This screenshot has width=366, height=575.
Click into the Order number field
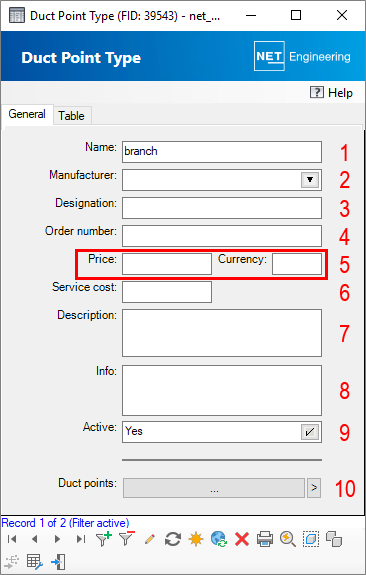(x=222, y=236)
